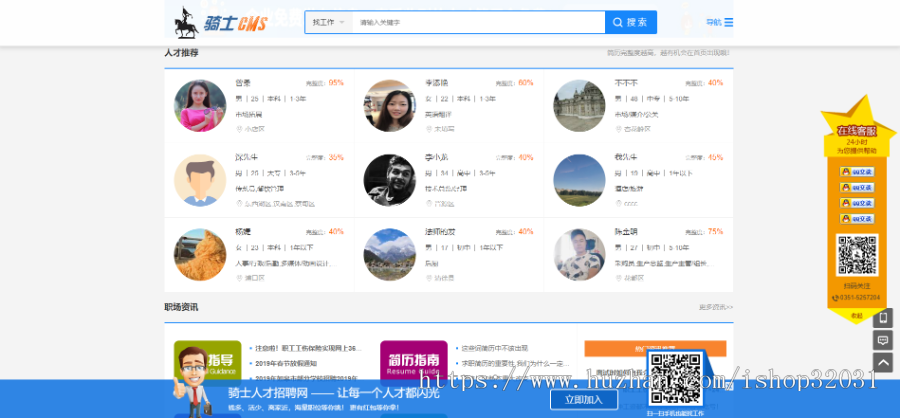This screenshot has width=900, height=418.
Task: Open the candidate name with 95% completeness
Action: (x=243, y=83)
